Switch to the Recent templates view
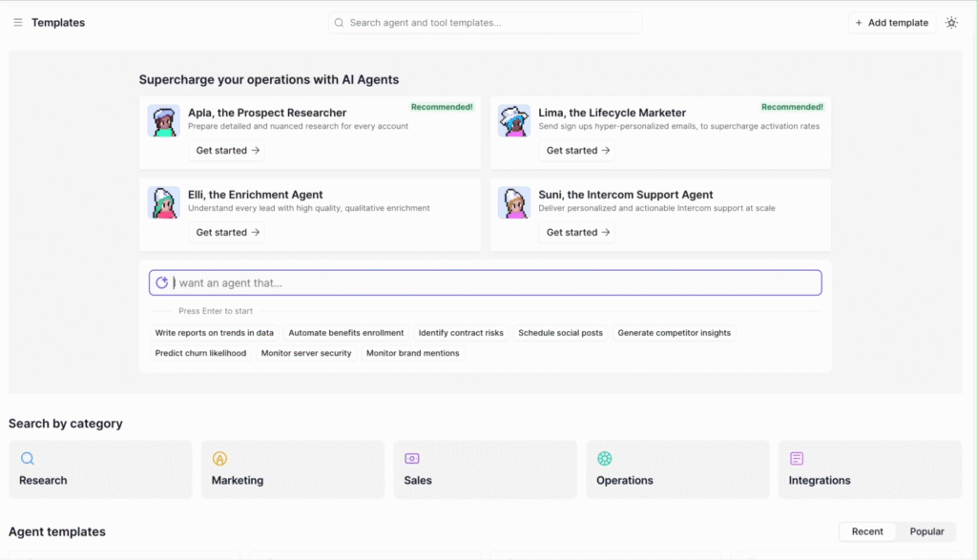The width and height of the screenshot is (977, 560). 866,531
